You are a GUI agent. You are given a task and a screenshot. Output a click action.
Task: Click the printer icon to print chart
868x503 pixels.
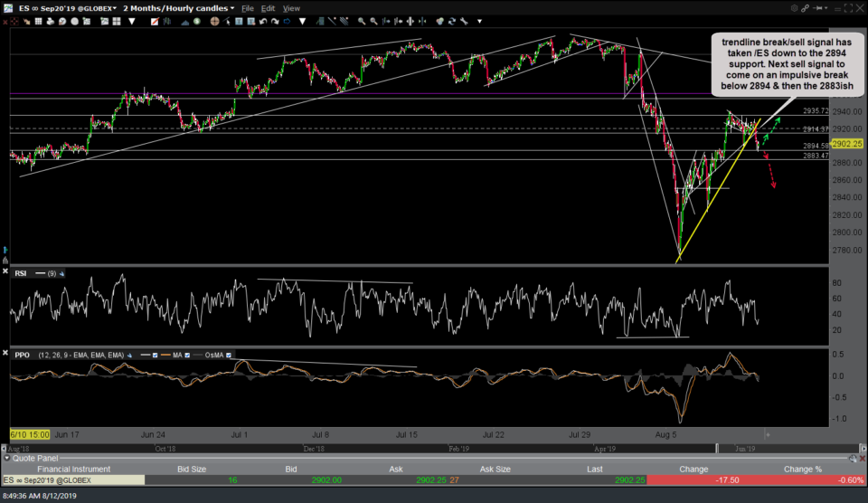51,22
